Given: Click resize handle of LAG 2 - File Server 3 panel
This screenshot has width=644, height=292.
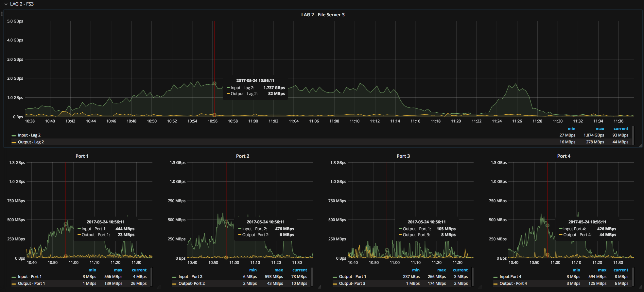Looking at the screenshot, I should point(640,146).
